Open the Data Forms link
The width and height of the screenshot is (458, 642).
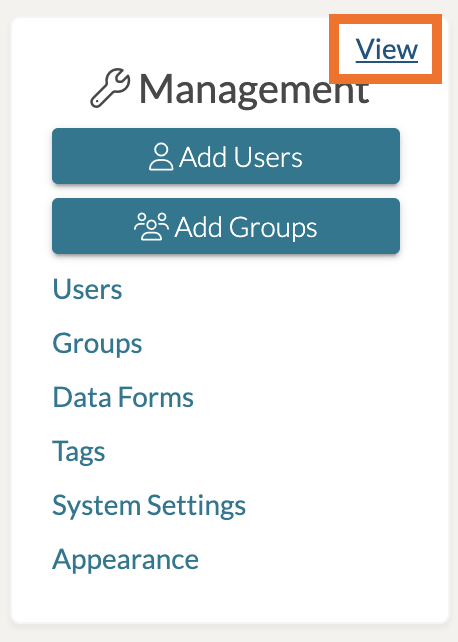123,397
